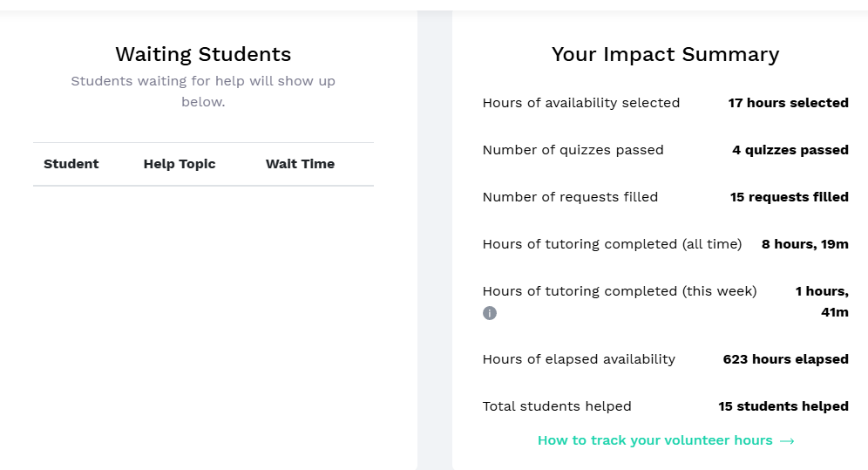This screenshot has height=470, width=868.
Task: Select the 'Number of quizzes passed' label
Action: (573, 150)
